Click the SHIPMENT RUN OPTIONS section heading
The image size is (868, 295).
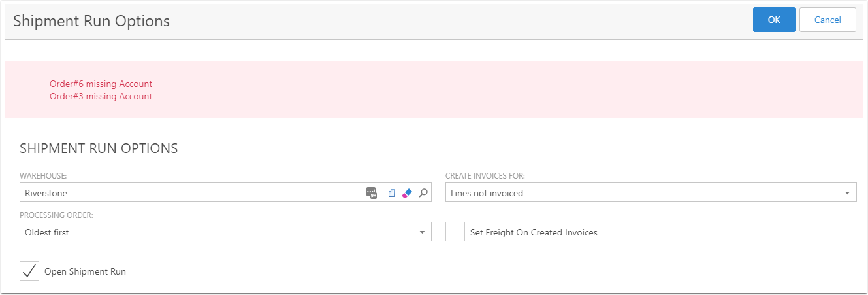pos(99,148)
